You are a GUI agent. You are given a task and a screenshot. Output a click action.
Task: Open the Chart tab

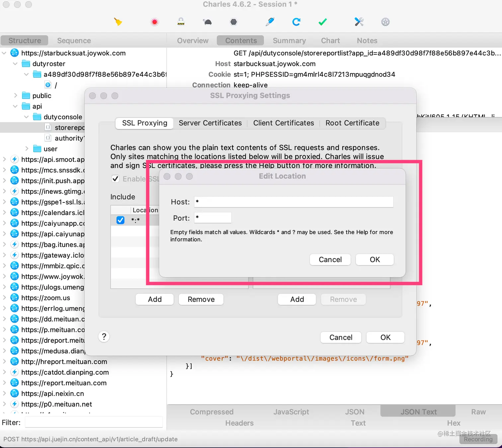pos(330,40)
